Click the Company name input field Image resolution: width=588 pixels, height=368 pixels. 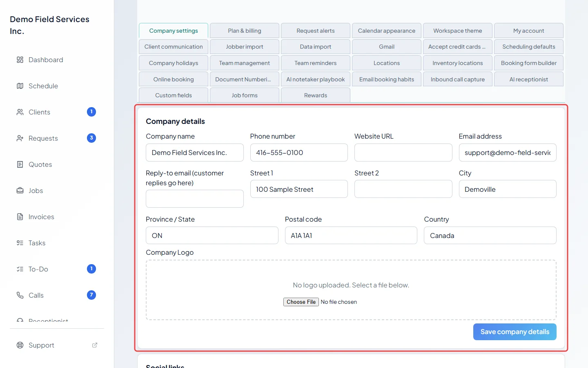(x=195, y=153)
